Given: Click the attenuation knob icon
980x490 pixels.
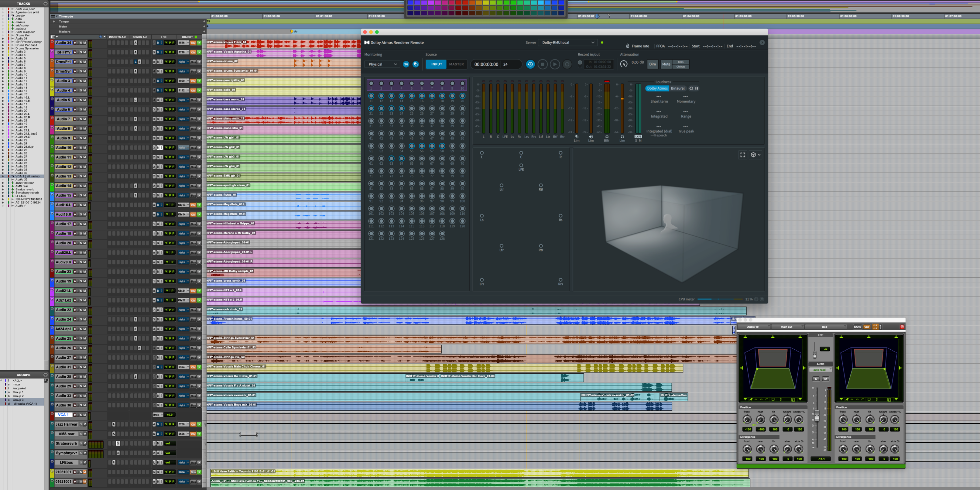Looking at the screenshot, I should click(x=624, y=64).
